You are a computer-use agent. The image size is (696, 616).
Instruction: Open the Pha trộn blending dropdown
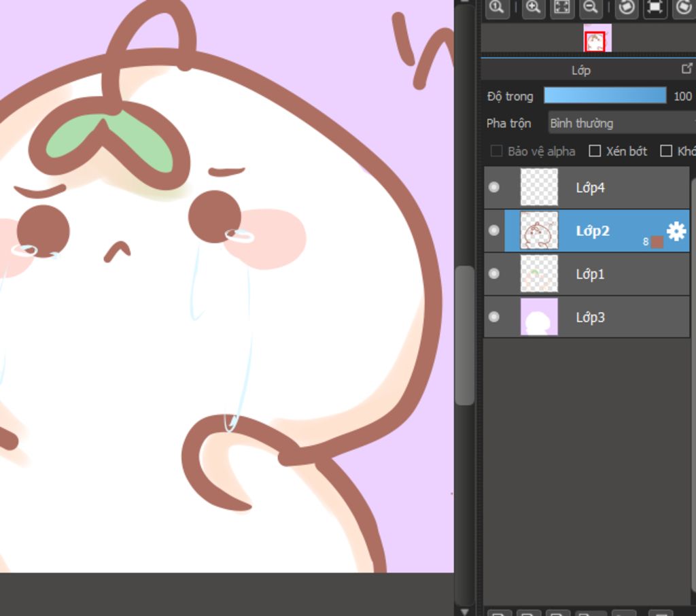tap(621, 123)
